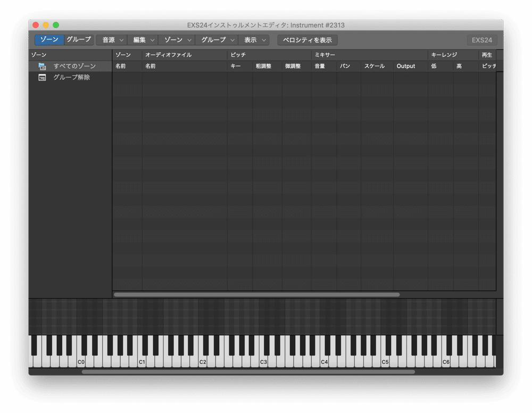Click the 再生 column group header
The width and height of the screenshot is (532, 413).
coord(487,55)
